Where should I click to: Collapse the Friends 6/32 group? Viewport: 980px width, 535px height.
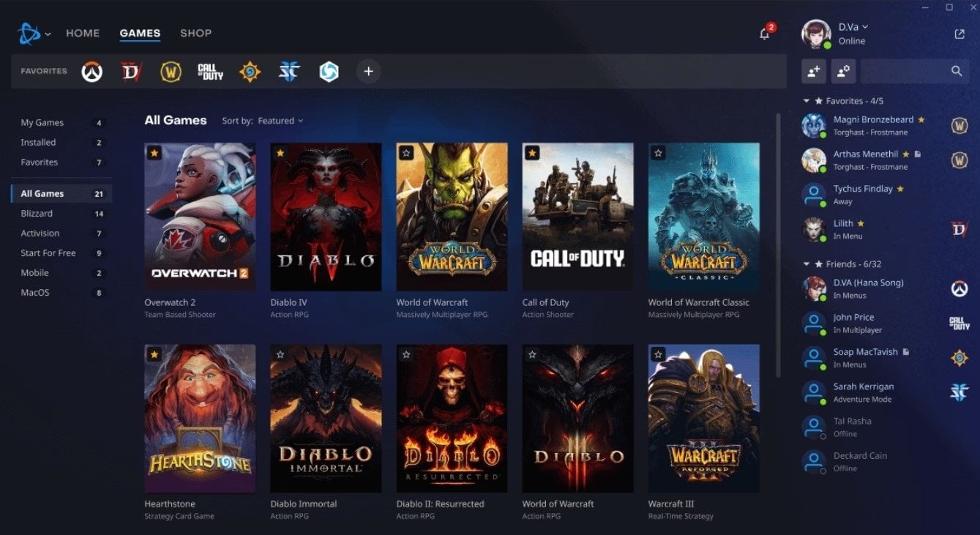point(807,264)
